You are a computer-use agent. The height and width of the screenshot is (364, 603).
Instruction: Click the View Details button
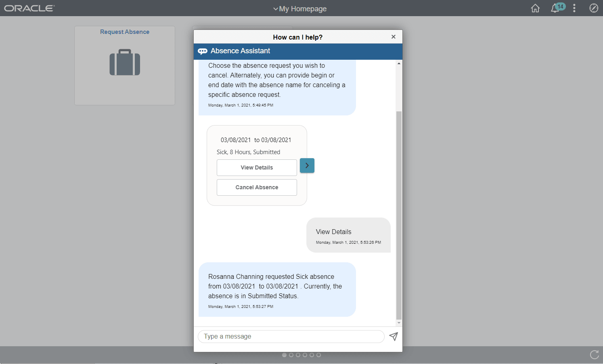coord(256,167)
